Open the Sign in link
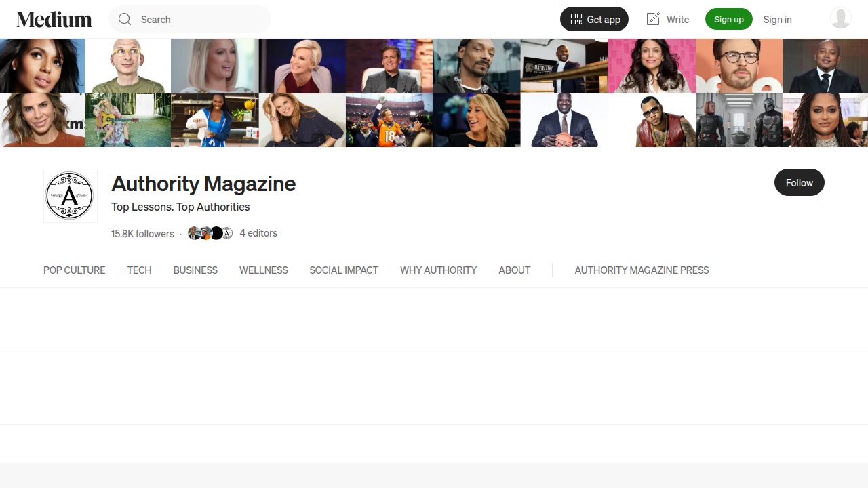Image resolution: width=868 pixels, height=488 pixels. [777, 20]
